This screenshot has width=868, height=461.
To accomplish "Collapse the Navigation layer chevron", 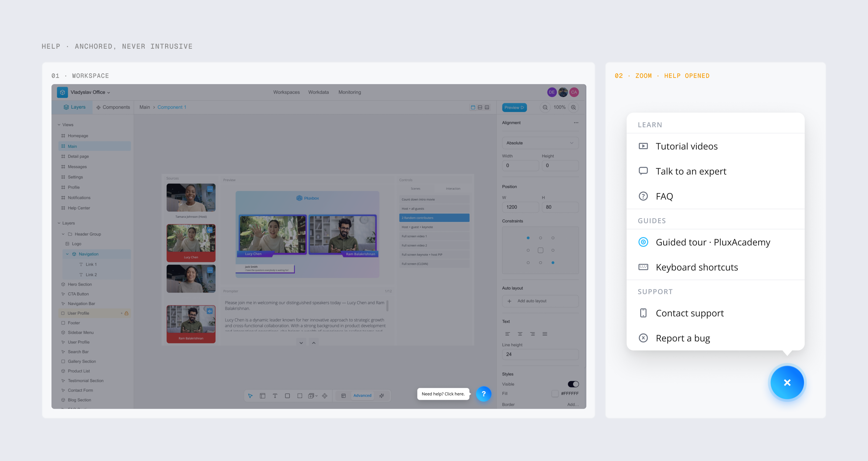I will pyautogui.click(x=67, y=254).
